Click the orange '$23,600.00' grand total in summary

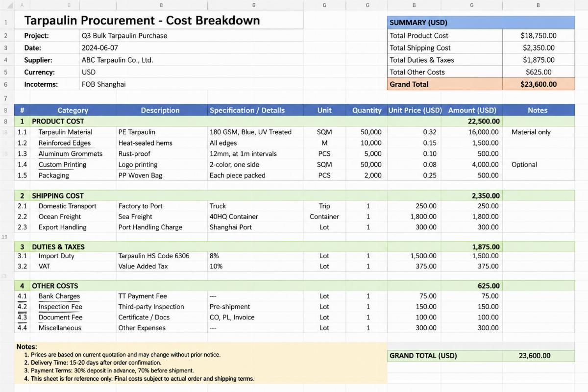(539, 84)
